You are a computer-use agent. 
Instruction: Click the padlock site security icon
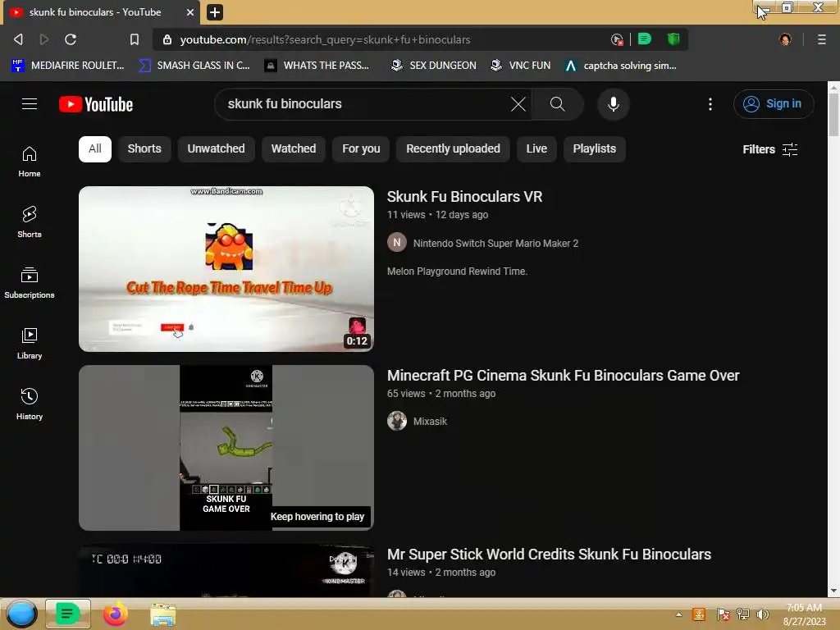coord(167,39)
